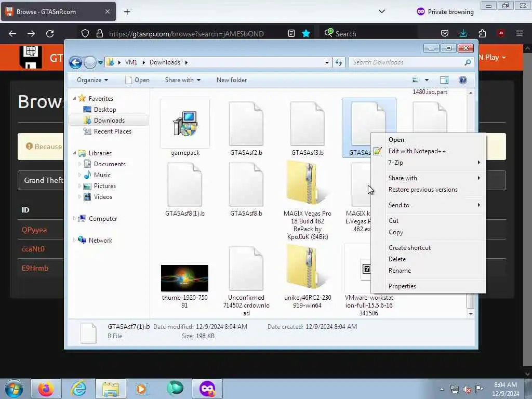Open the Share with context submenu

428,178
